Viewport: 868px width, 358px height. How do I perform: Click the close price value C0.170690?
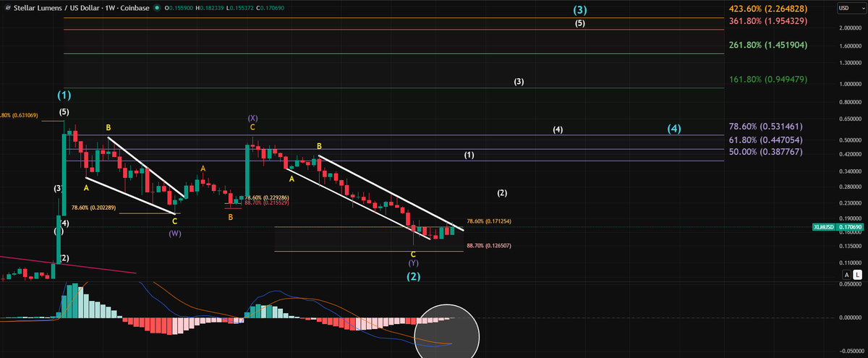click(x=271, y=8)
